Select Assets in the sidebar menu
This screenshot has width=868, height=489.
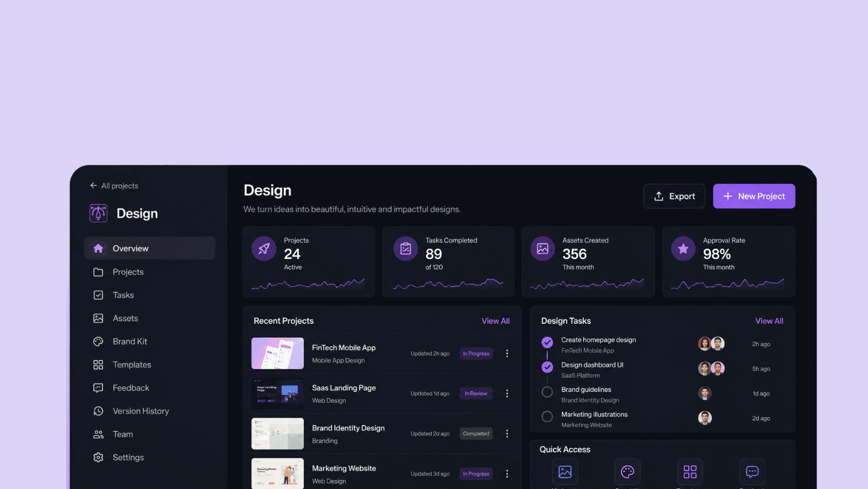point(150,318)
